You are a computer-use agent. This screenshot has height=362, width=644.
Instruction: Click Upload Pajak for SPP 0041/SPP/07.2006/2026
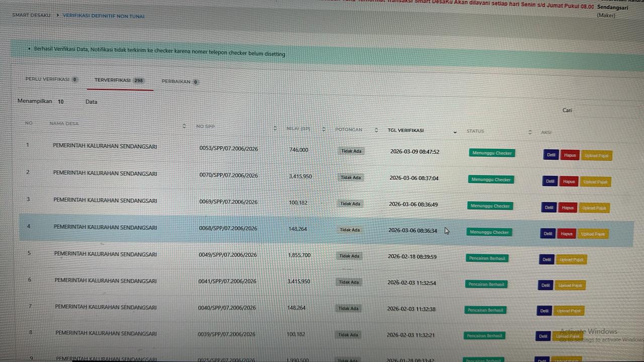click(x=570, y=285)
